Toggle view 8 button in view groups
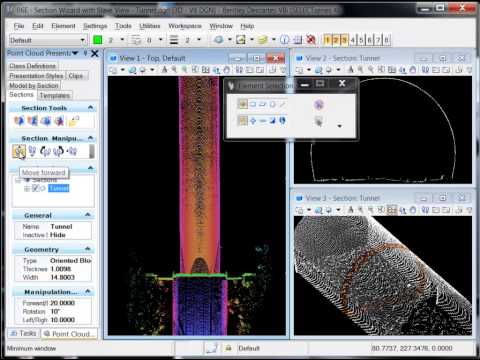Image resolution: width=480 pixels, height=360 pixels. coord(386,40)
